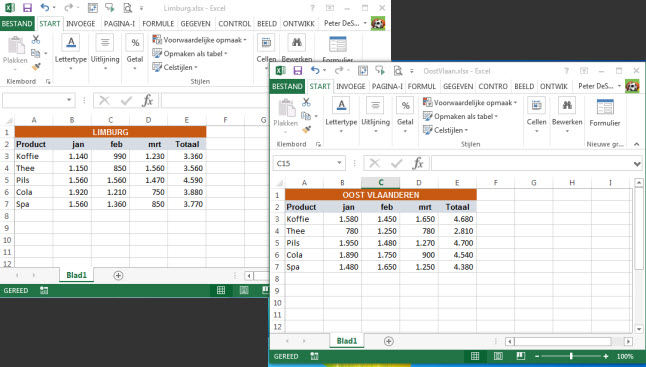Toggle macro recording in Limburg status bar

tap(44, 290)
